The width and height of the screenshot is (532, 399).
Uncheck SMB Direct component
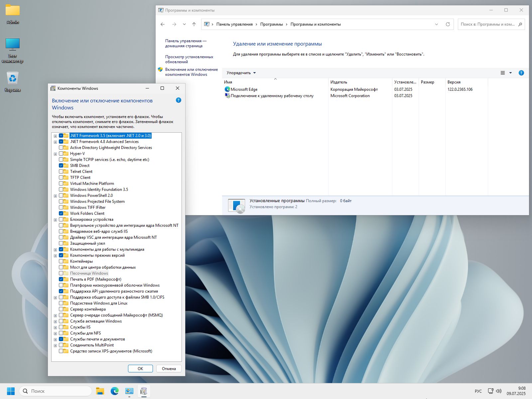click(61, 166)
